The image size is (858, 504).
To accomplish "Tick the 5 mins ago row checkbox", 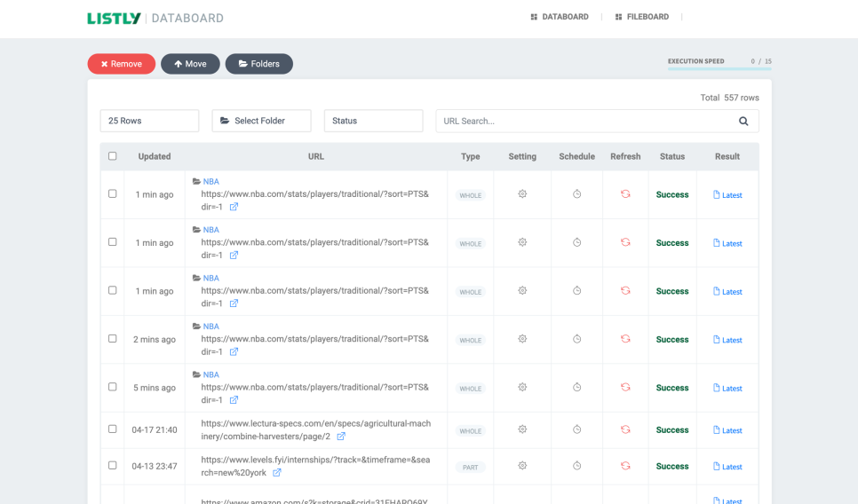I will pos(112,387).
